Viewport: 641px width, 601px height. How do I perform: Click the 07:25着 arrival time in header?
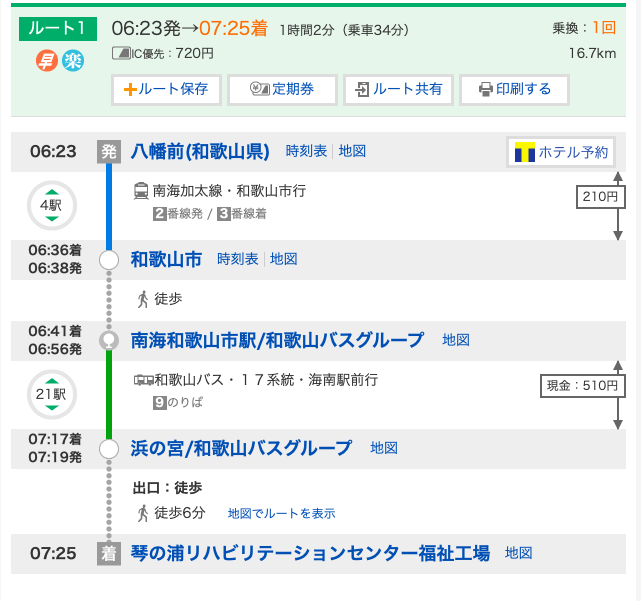click(233, 28)
